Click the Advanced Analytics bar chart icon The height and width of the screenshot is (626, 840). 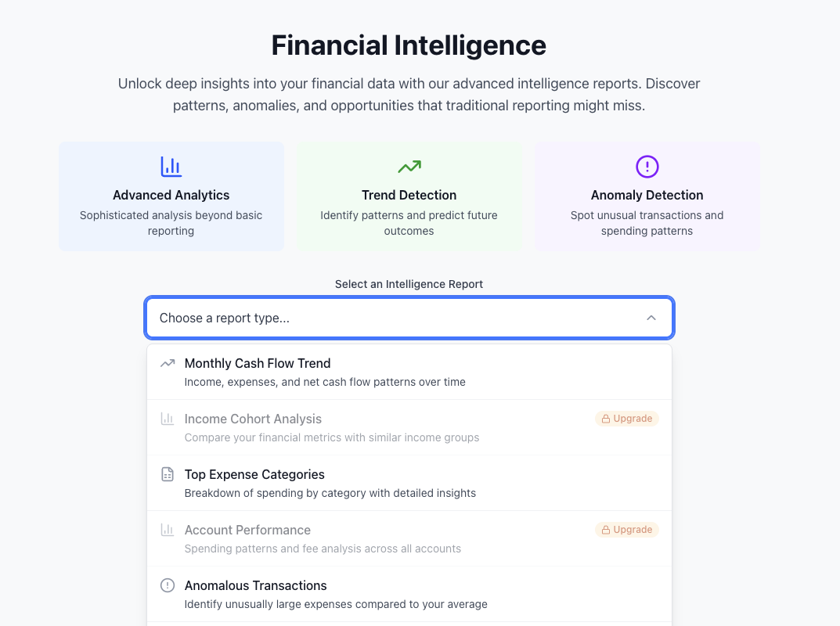(x=171, y=166)
